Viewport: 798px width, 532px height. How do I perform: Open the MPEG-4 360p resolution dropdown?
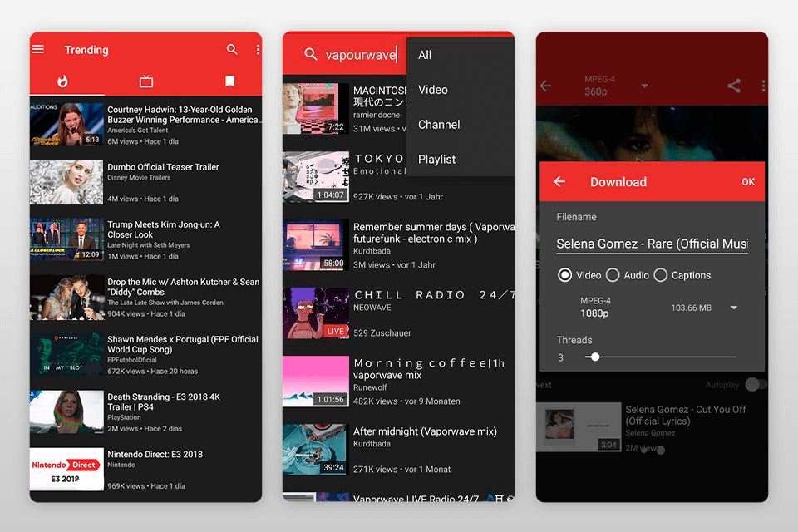tap(644, 86)
